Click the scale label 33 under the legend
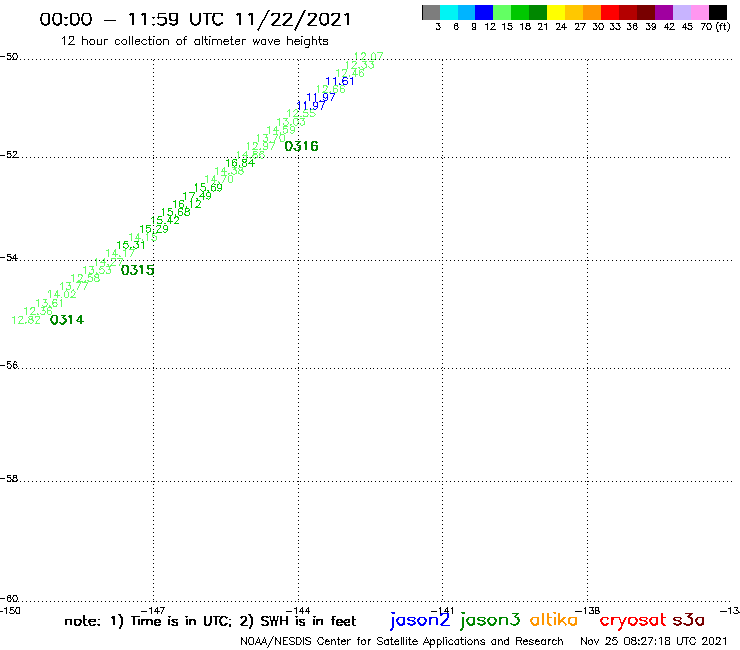Screen dimensions: 740x650 (615, 27)
